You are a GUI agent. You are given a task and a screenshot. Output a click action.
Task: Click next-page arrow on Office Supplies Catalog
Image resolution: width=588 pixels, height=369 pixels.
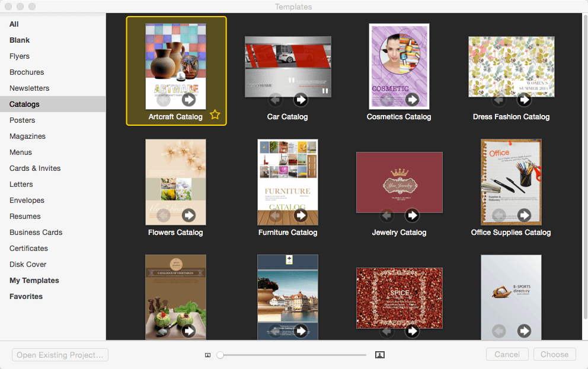(524, 215)
